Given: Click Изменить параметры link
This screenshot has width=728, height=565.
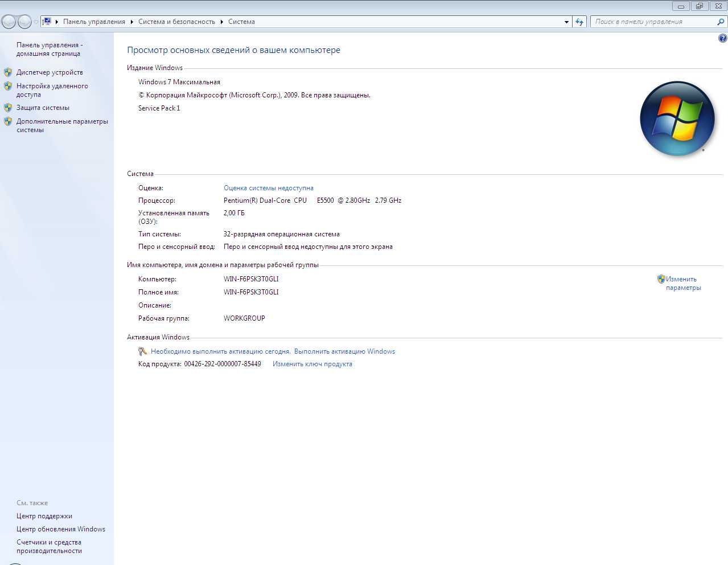Looking at the screenshot, I should [x=684, y=283].
